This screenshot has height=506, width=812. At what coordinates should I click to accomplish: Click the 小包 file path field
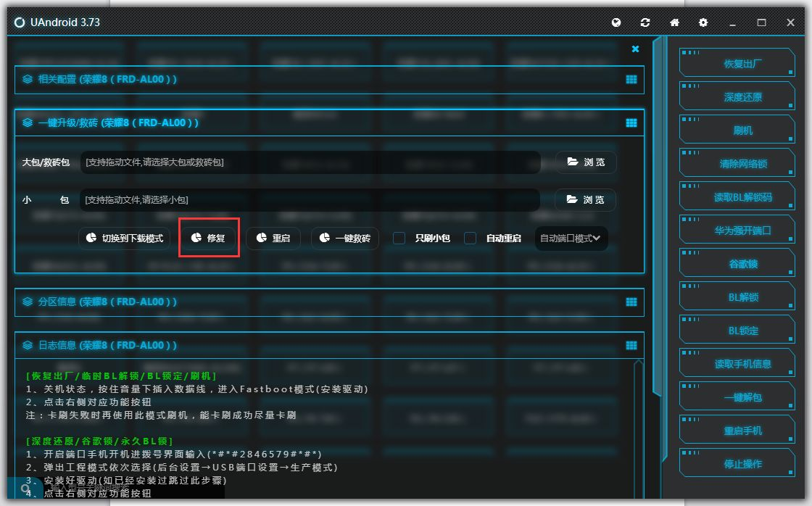tap(310, 199)
